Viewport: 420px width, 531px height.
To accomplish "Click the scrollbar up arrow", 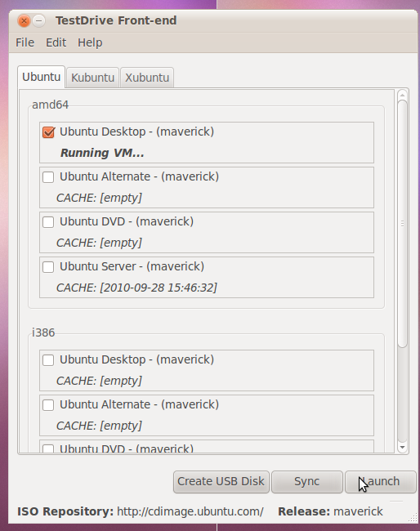I will (402, 95).
